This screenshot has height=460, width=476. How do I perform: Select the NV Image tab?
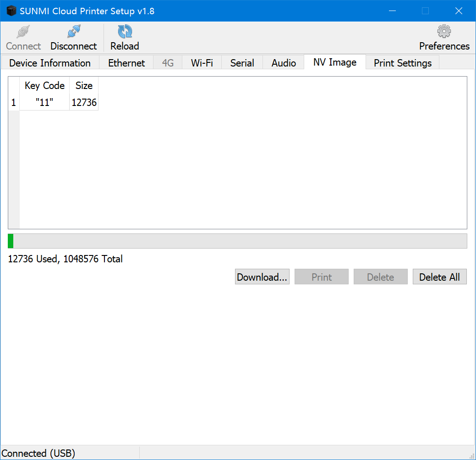pyautogui.click(x=335, y=62)
